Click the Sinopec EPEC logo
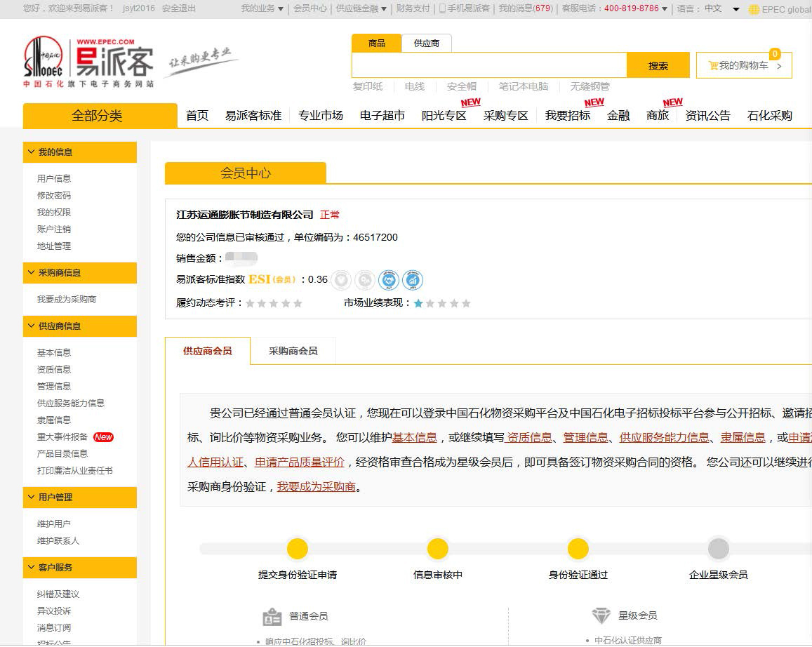 (x=89, y=62)
